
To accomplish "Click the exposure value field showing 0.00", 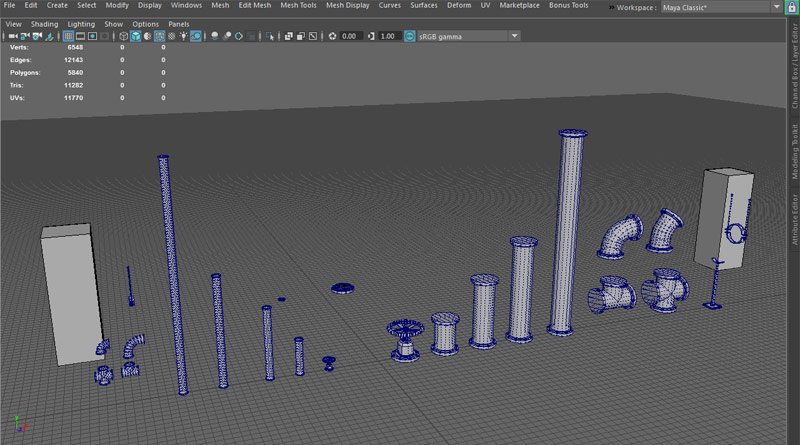I will pyautogui.click(x=351, y=36).
